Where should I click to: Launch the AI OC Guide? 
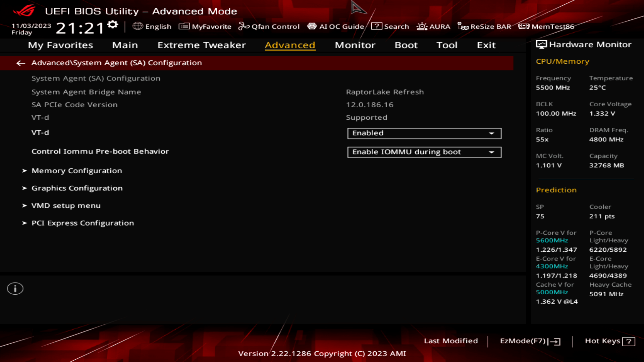coord(337,26)
